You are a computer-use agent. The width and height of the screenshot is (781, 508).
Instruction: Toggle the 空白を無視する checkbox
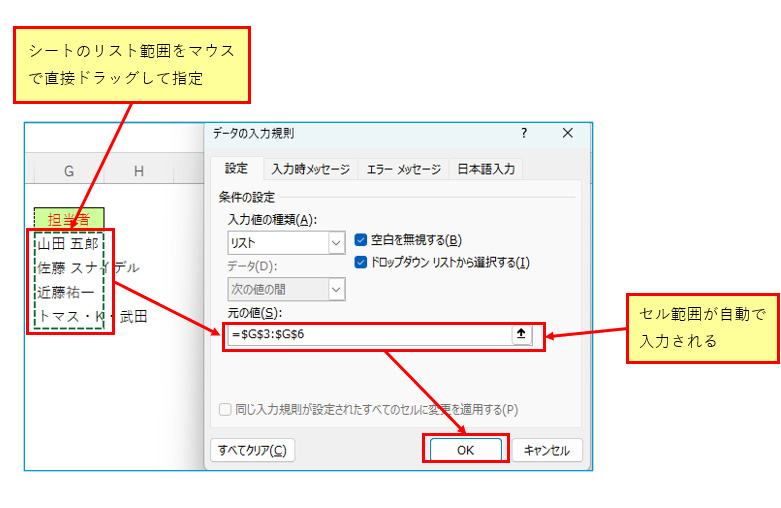tap(362, 240)
